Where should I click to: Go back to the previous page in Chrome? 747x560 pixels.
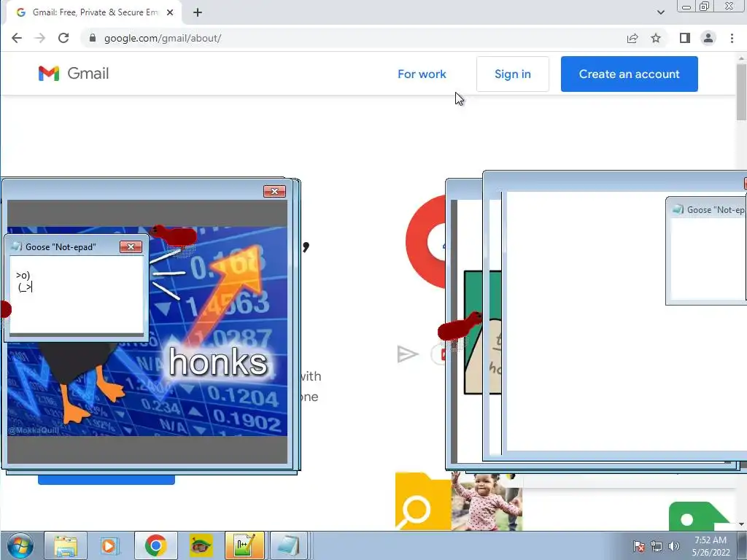(x=17, y=38)
